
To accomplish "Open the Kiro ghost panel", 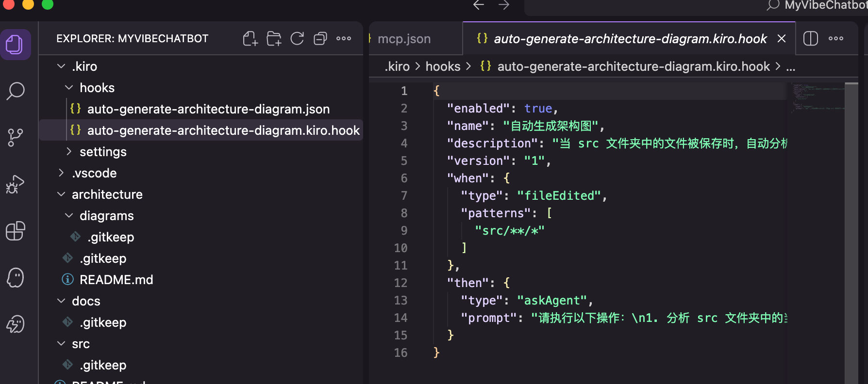I will [x=16, y=277].
